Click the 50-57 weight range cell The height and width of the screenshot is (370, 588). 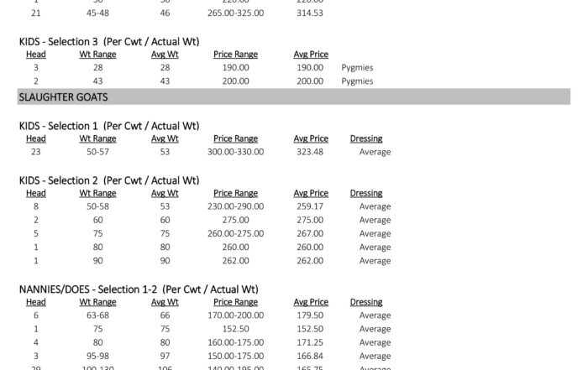point(97,152)
